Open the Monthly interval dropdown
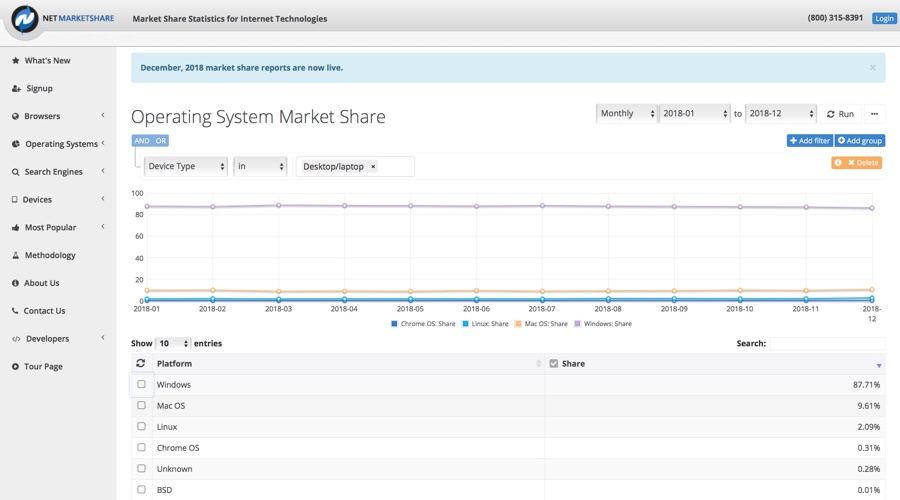900x500 pixels. pyautogui.click(x=626, y=114)
